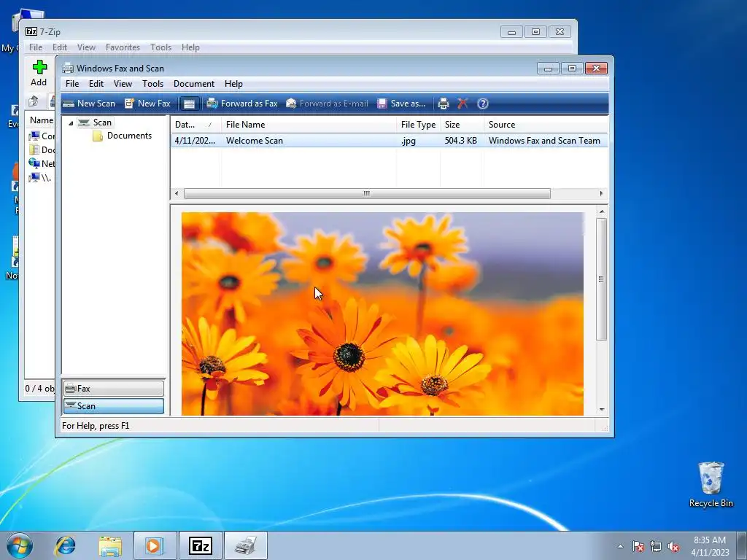
Task: Show hidden tray icons arrow
Action: tap(620, 546)
